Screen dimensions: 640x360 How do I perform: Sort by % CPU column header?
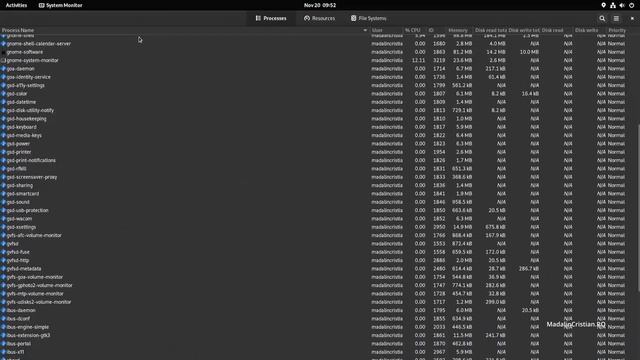pyautogui.click(x=415, y=30)
